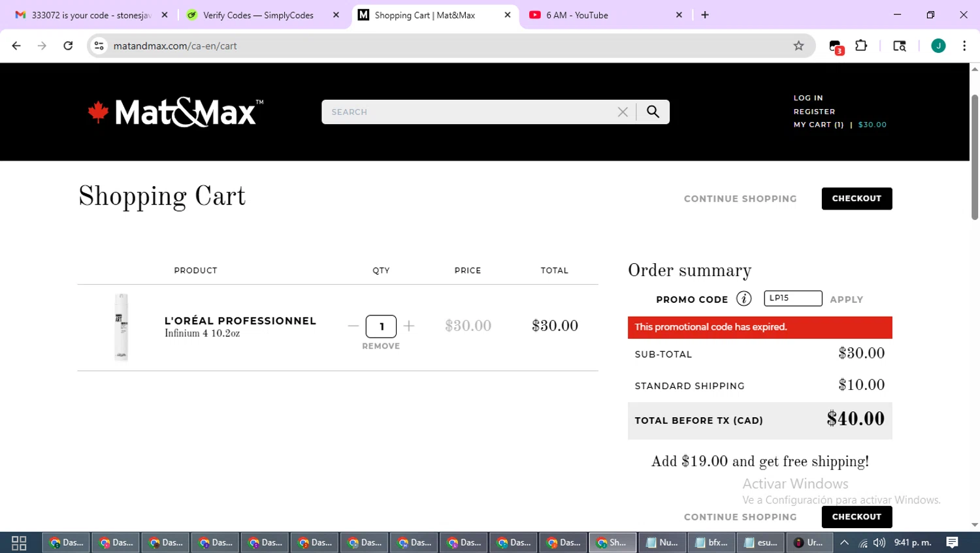Image resolution: width=980 pixels, height=553 pixels.
Task: Click the STANDARD SHIPPING $10.00 value
Action: (862, 385)
